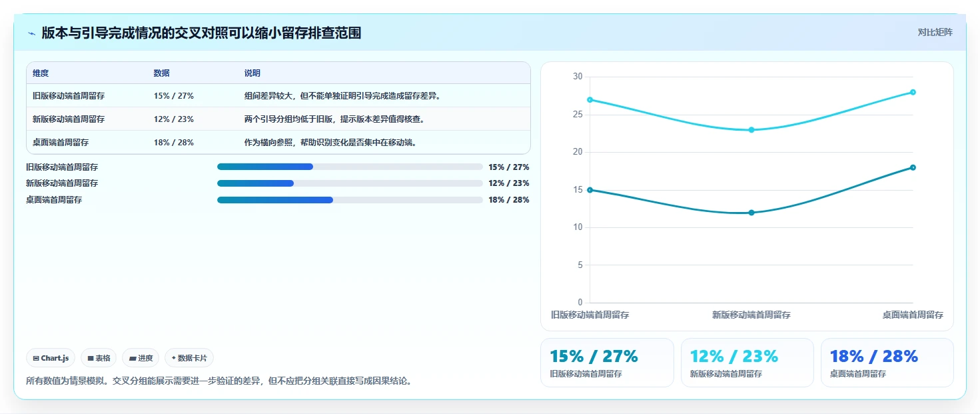Viewport: 980px width, 414px height.
Task: Click the 维度 column header
Action: click(41, 73)
